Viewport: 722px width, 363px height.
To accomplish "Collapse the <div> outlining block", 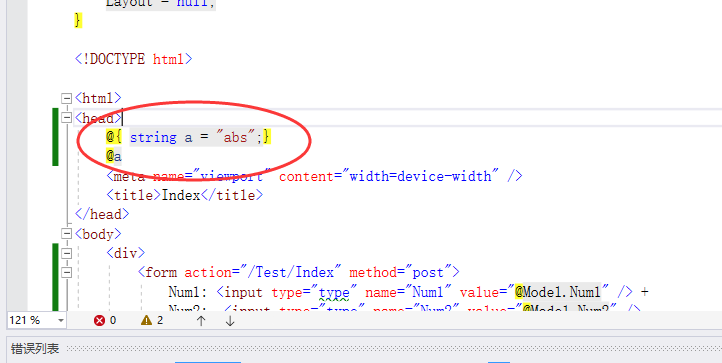I will [66, 253].
